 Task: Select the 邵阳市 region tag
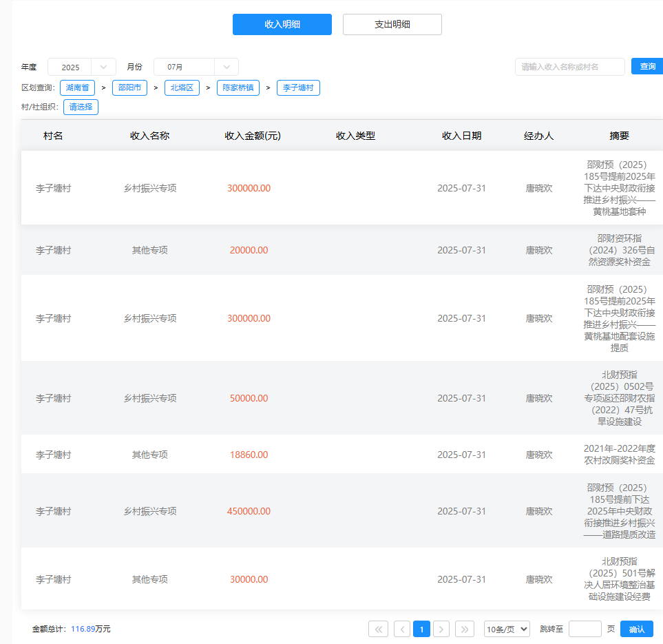(x=129, y=88)
